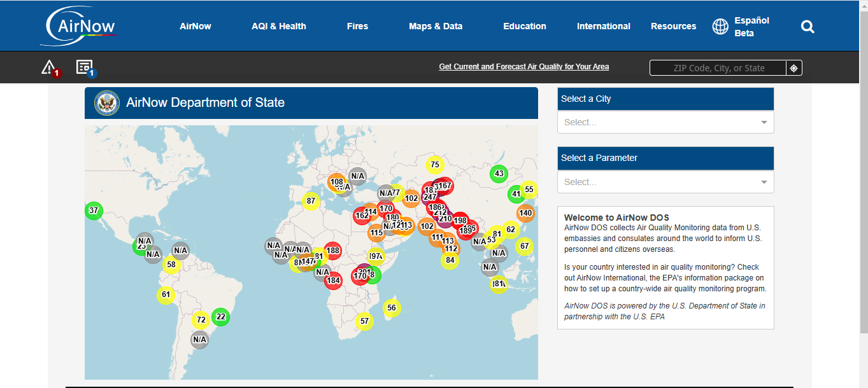Use the locate-me target icon

tap(794, 68)
